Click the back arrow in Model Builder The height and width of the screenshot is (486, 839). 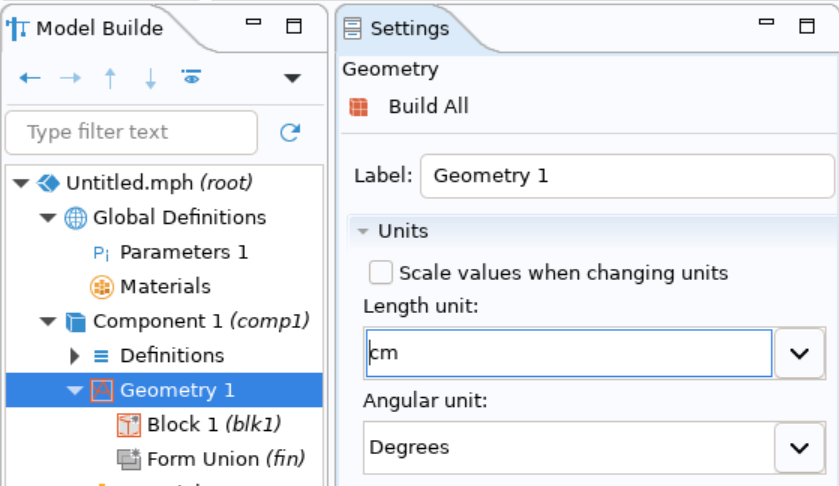click(29, 78)
